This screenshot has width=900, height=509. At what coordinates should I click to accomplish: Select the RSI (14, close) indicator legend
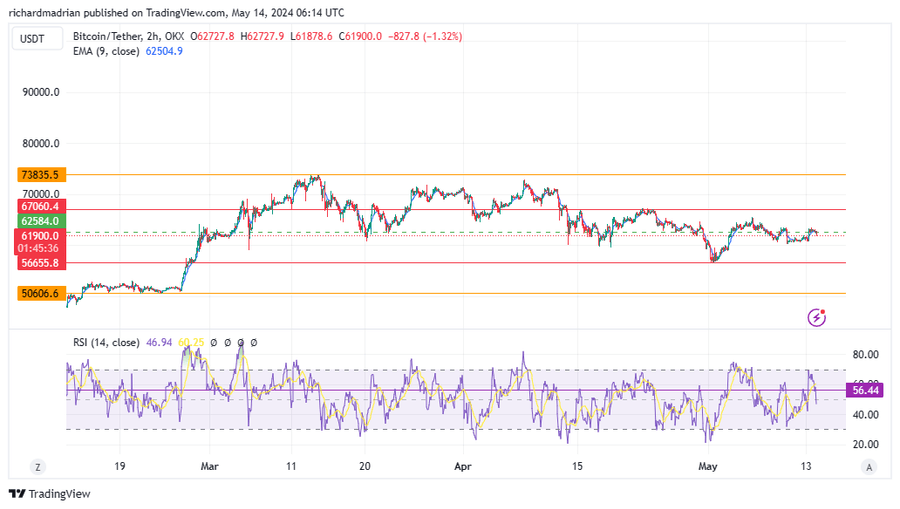coord(106,342)
